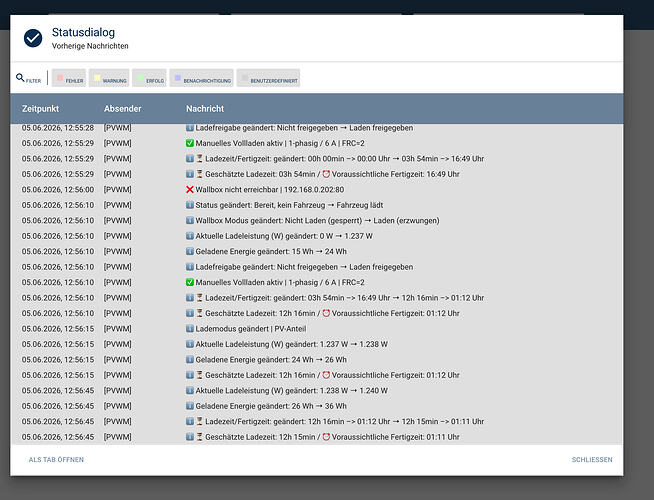654x500 pixels.
Task: Click the Schliessen button
Action: click(x=592, y=460)
